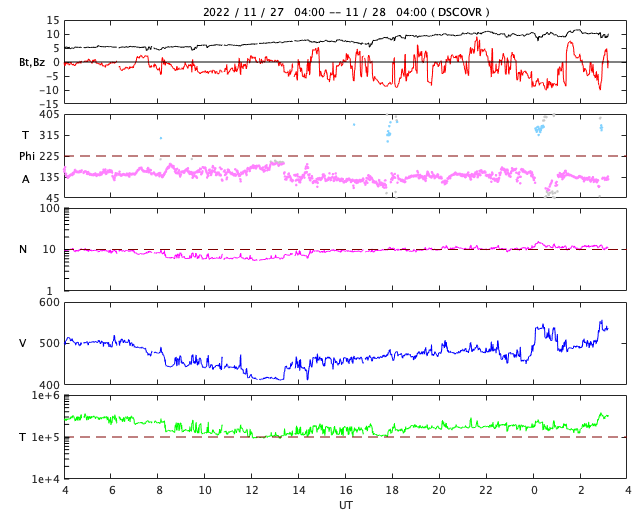Click the '100' tick on density axis
The width and height of the screenshot is (640, 512).
49,208
